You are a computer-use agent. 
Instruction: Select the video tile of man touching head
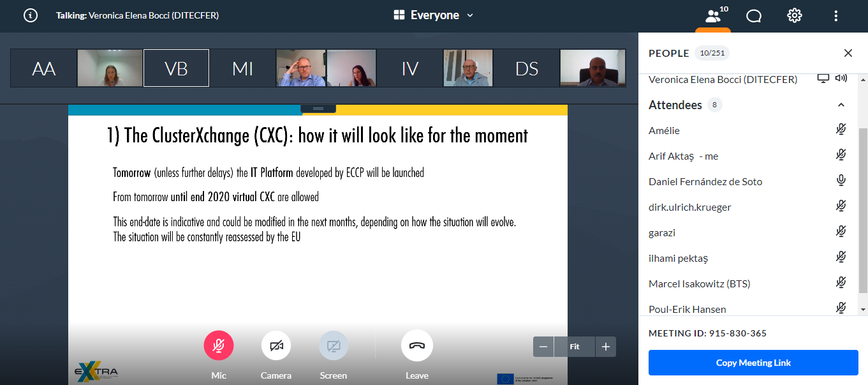[301, 68]
